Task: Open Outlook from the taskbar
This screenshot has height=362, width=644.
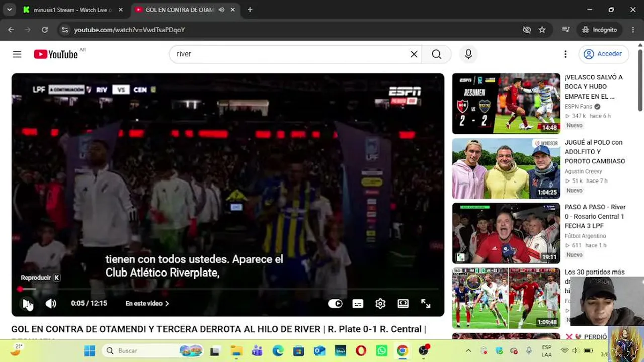Action: (319, 351)
